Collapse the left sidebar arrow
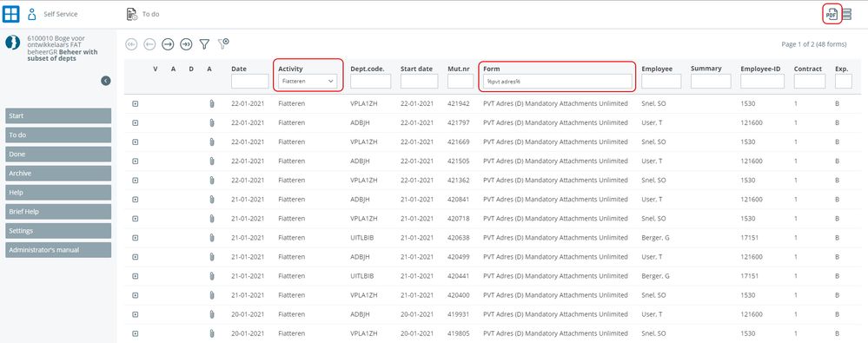 pos(106,81)
